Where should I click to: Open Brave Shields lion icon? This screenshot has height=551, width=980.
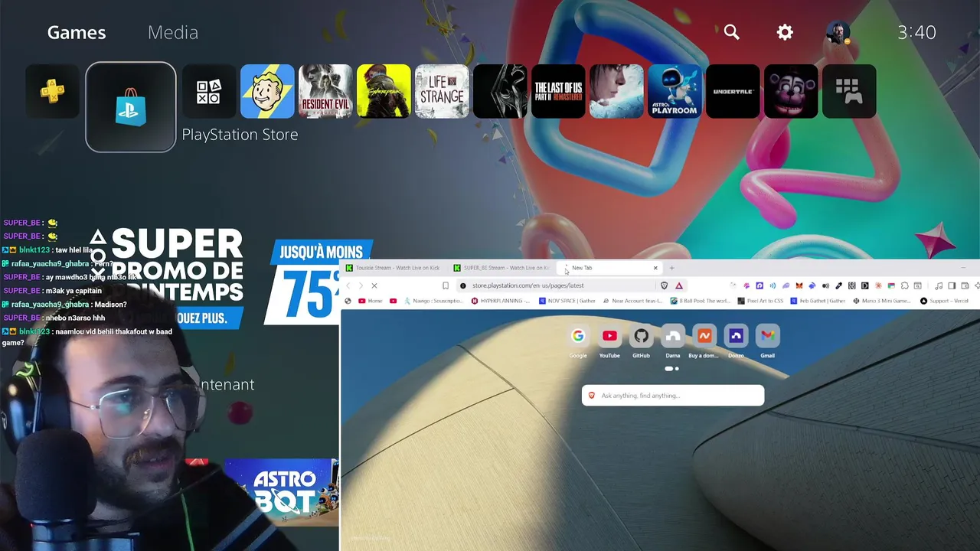[x=665, y=285]
